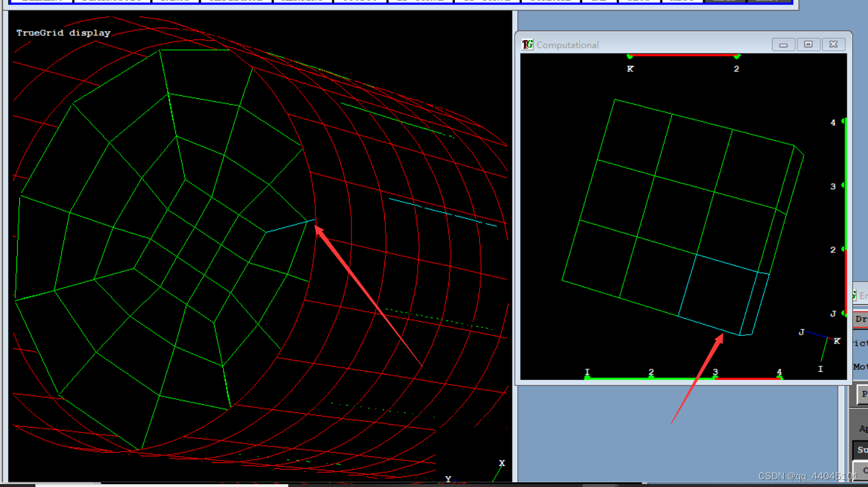Click index 3 on the bottom I ruler
Image resolution: width=868 pixels, height=487 pixels.
tap(714, 372)
